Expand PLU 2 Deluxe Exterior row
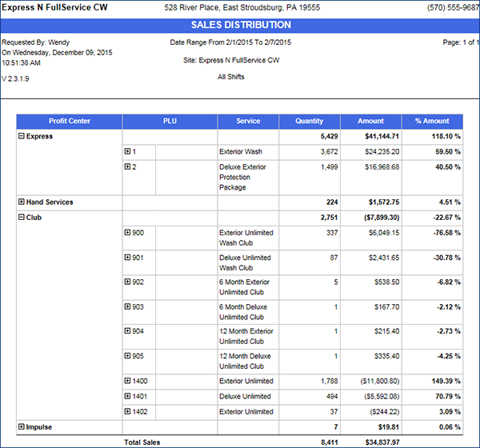Screen dimensions: 480x448 click(127, 167)
